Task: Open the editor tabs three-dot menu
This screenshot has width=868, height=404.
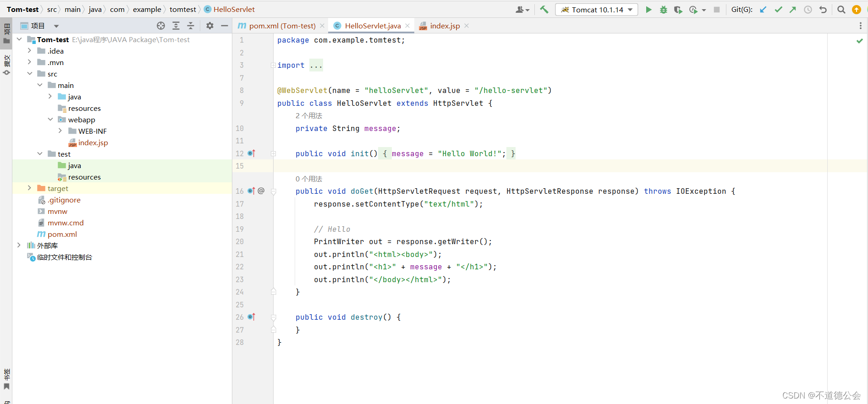Action: pyautogui.click(x=860, y=26)
